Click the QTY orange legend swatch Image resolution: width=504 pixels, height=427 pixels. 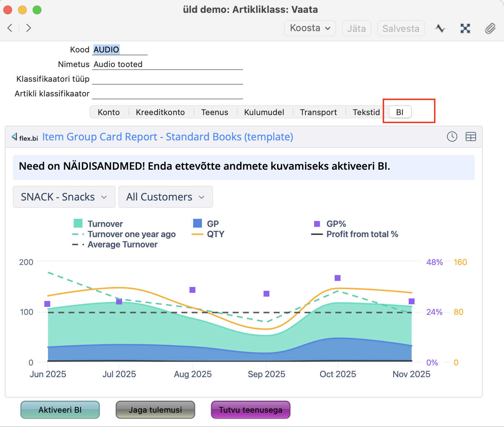pos(198,234)
